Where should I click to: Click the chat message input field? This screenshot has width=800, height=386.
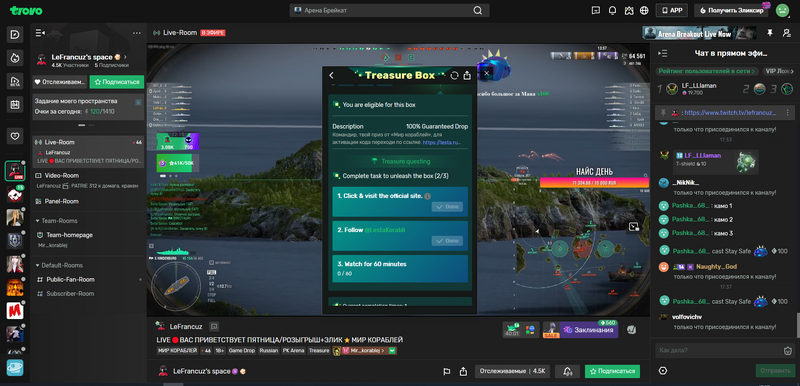tap(717, 350)
